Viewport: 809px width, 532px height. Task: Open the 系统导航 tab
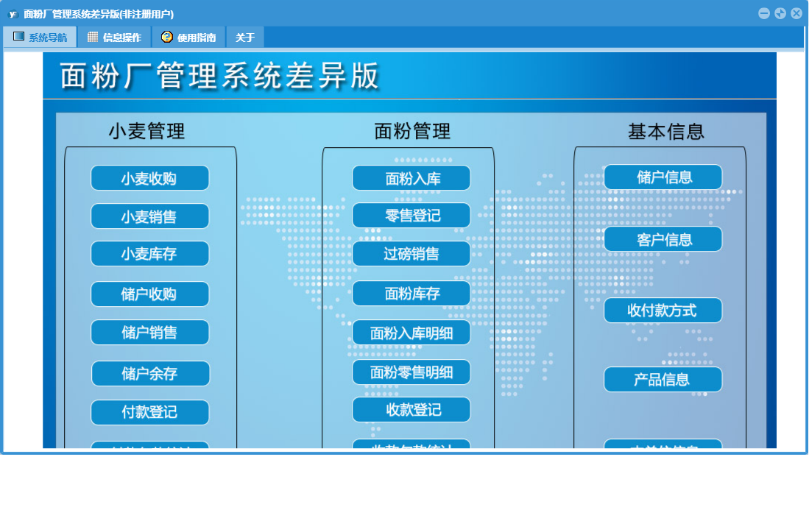[x=40, y=37]
